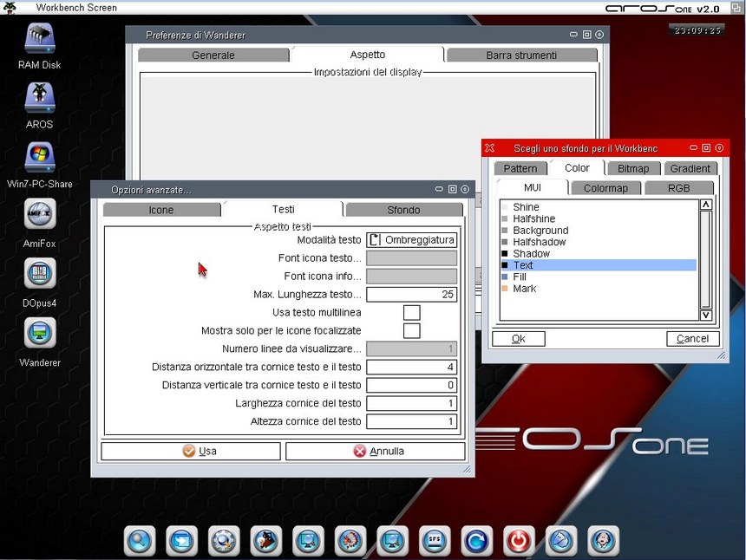Launch DOpus4 from the desktop
Image resolution: width=746 pixels, height=560 pixels.
39,275
